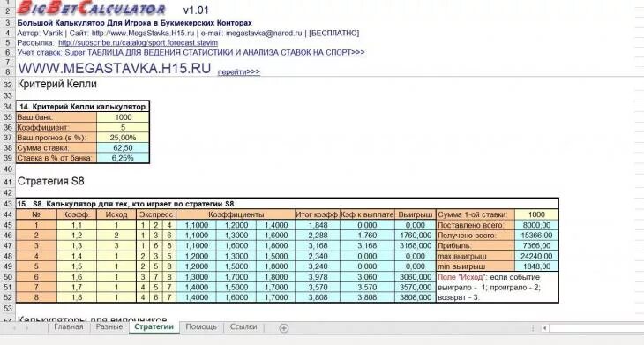Select the Коэфф. cell with value 1,1
644x345 pixels.
point(77,225)
